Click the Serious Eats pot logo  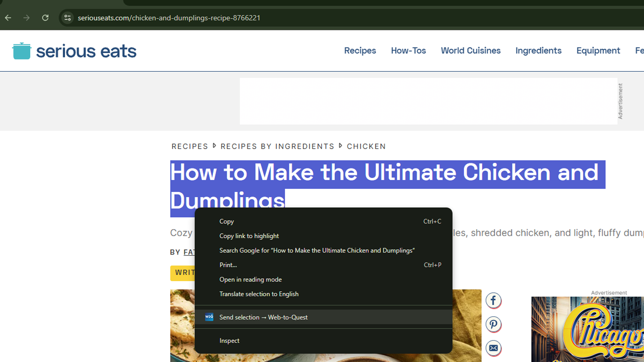tap(21, 51)
